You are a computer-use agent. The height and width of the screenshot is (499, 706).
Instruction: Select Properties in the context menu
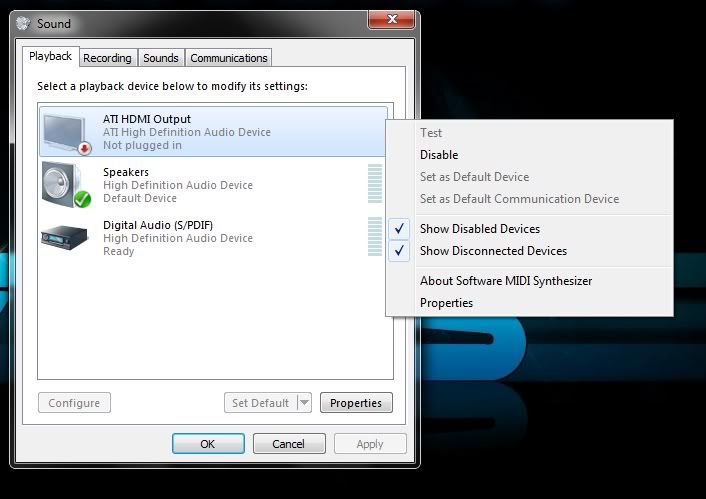446,303
